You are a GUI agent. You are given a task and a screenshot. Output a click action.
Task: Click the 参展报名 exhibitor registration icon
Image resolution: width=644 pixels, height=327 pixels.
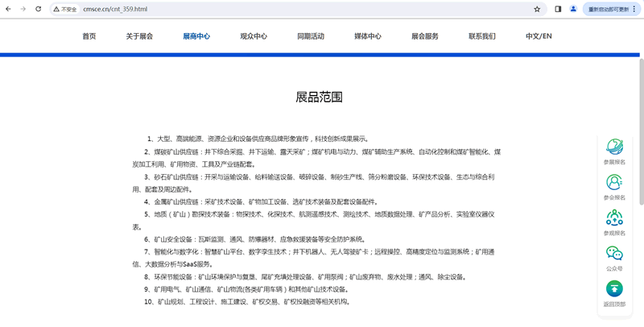pyautogui.click(x=614, y=147)
